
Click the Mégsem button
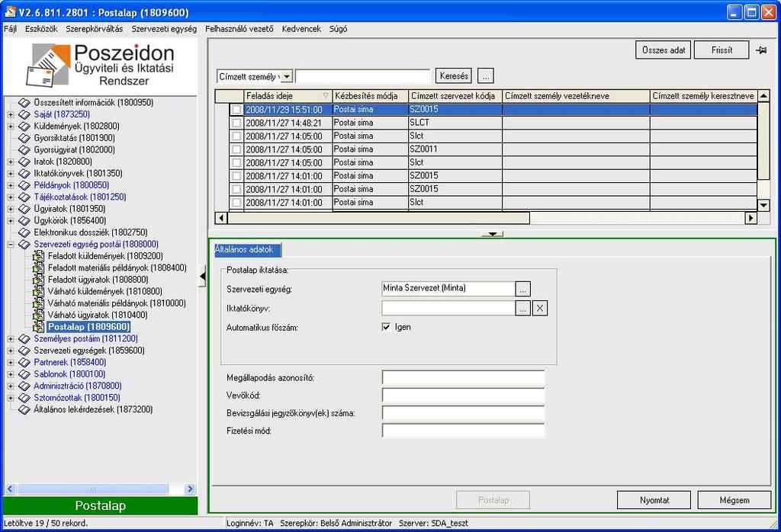[734, 500]
